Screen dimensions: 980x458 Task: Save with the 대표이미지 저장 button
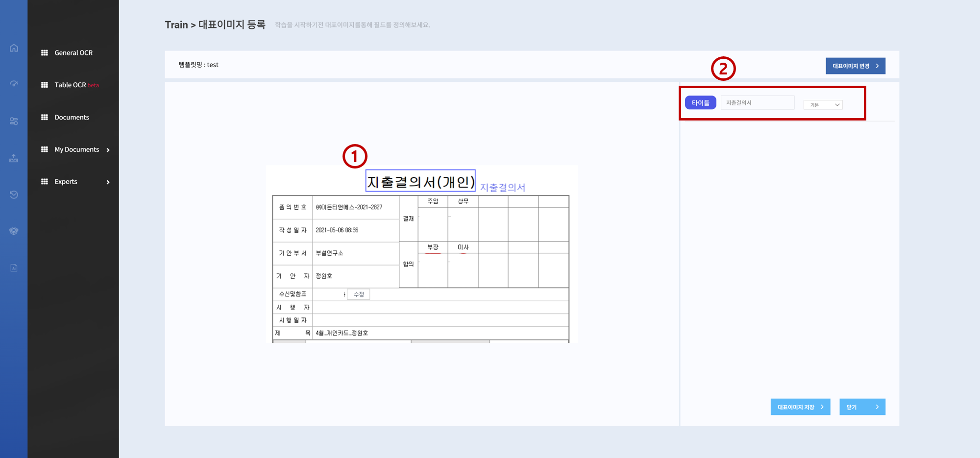pos(801,407)
